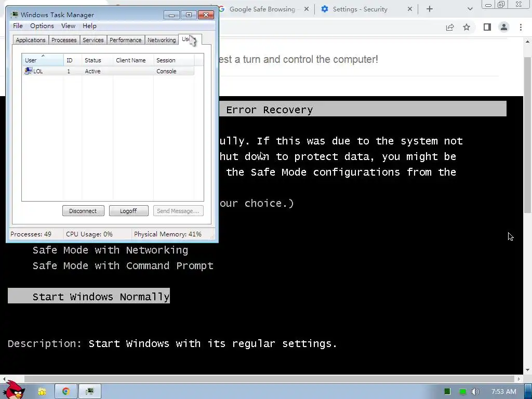The width and height of the screenshot is (532, 399).
Task: Open the yellow folder taskbar icon
Action: [42, 392]
